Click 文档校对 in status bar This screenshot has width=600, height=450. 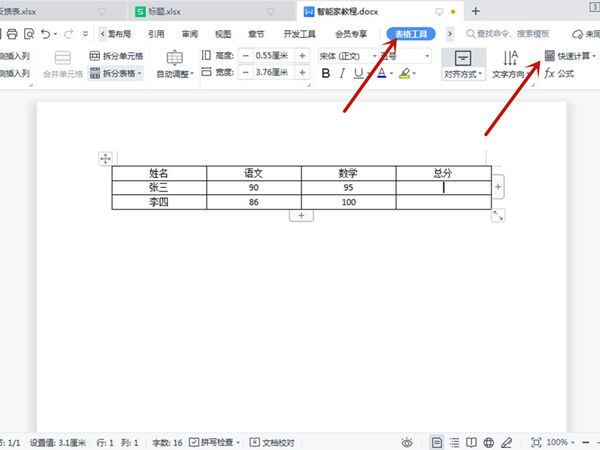pos(272,442)
